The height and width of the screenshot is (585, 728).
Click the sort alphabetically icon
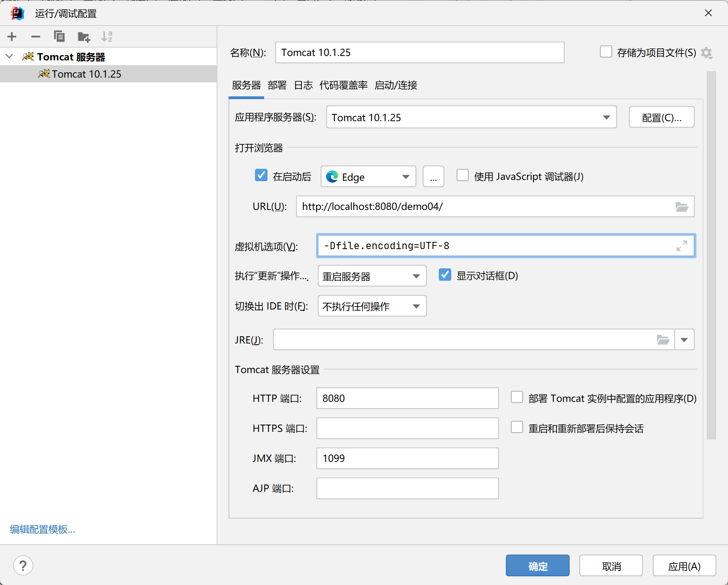point(107,37)
